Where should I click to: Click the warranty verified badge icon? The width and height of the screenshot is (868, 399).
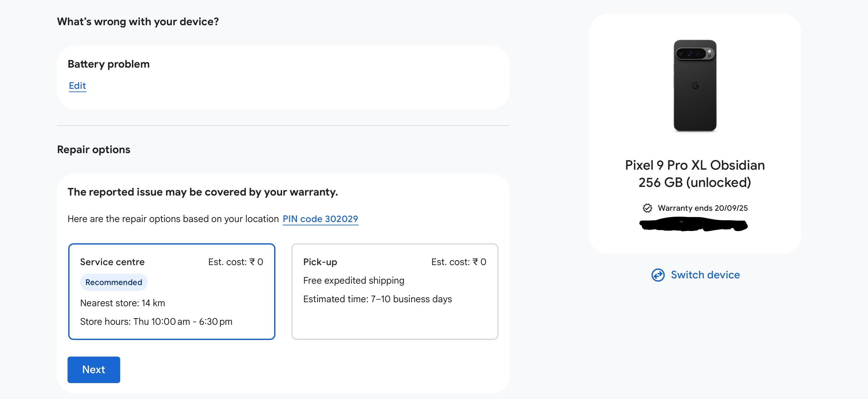(x=647, y=208)
